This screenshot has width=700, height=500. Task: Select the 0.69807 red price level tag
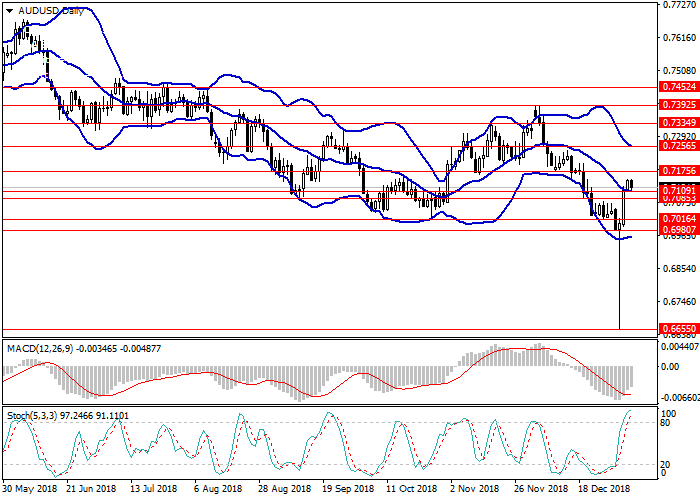point(678,230)
